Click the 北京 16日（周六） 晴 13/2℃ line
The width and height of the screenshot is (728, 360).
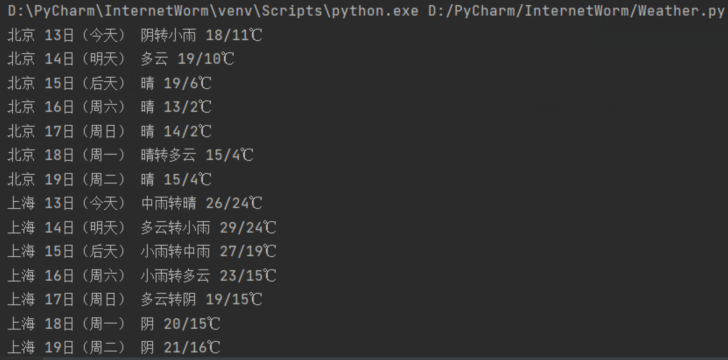[110, 107]
